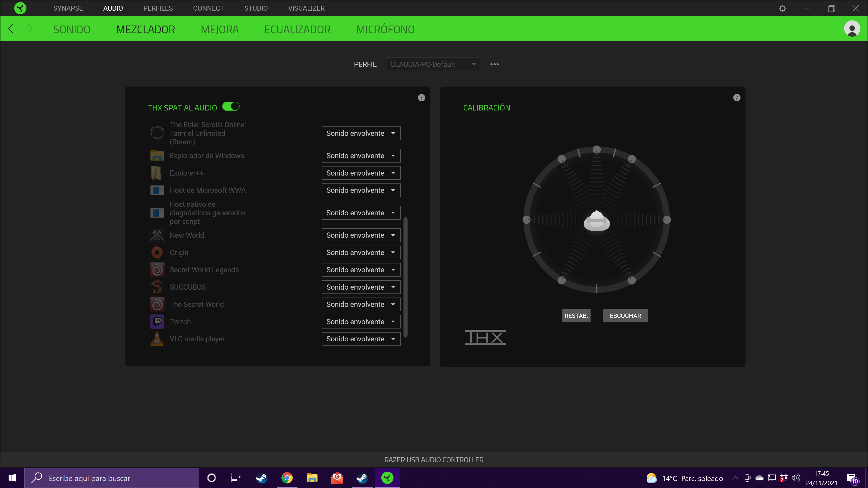
Task: Open the PERFIL CLAUDIA-PC-Default dropdown
Action: pos(433,64)
